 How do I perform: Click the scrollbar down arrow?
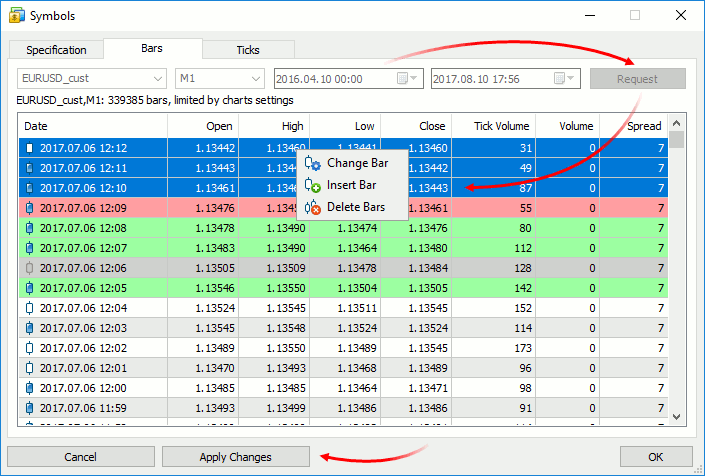click(x=677, y=417)
